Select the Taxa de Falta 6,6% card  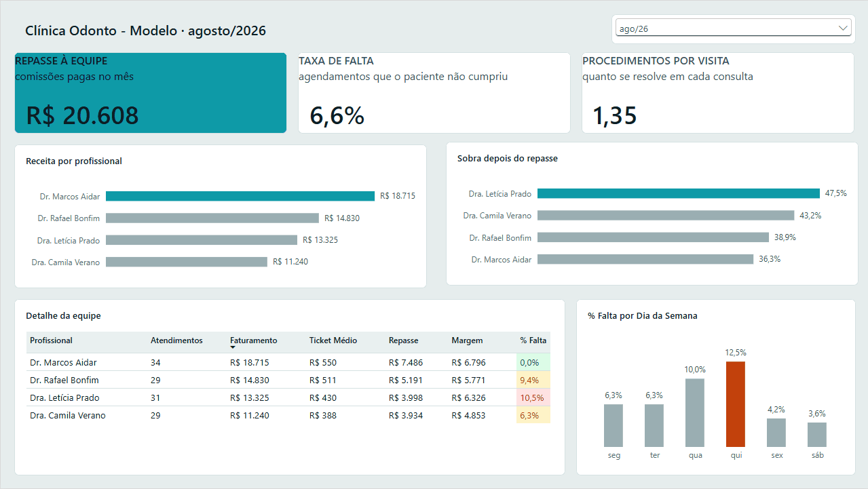pyautogui.click(x=434, y=93)
